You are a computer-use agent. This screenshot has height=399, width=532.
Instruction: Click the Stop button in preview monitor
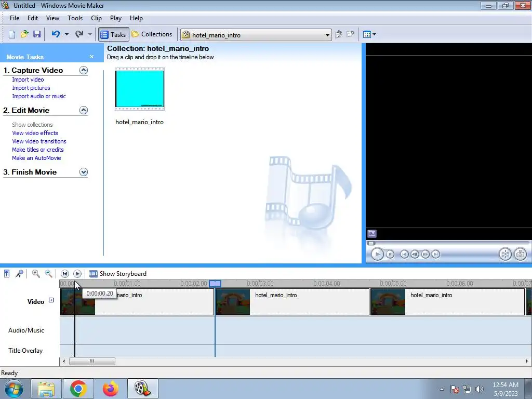[x=390, y=254]
